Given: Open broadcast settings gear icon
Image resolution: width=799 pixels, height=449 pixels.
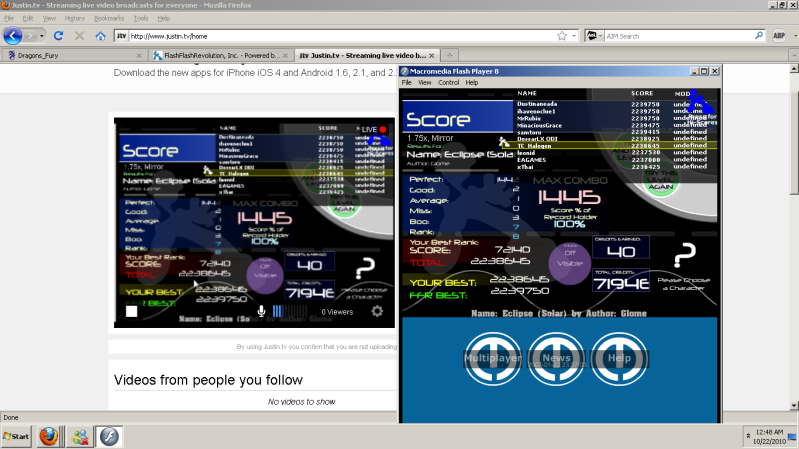Looking at the screenshot, I should point(377,312).
